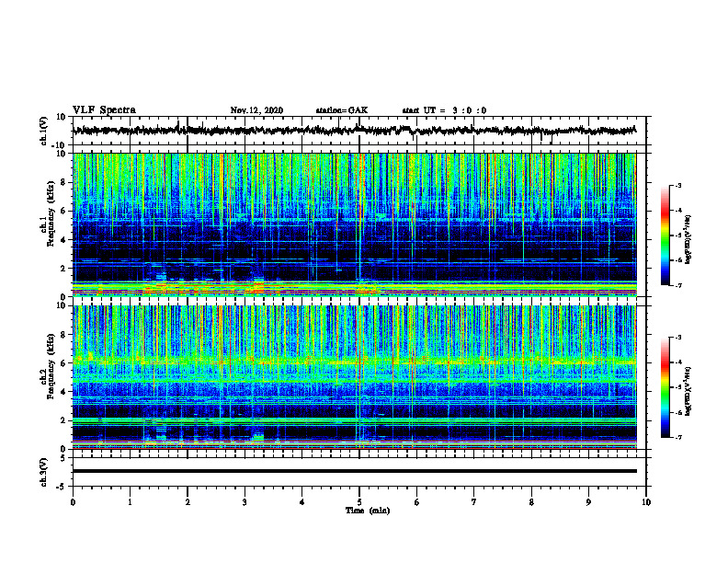The width and height of the screenshot is (728, 563).
Task: Click time axis tick label "1"
Action: click(130, 502)
